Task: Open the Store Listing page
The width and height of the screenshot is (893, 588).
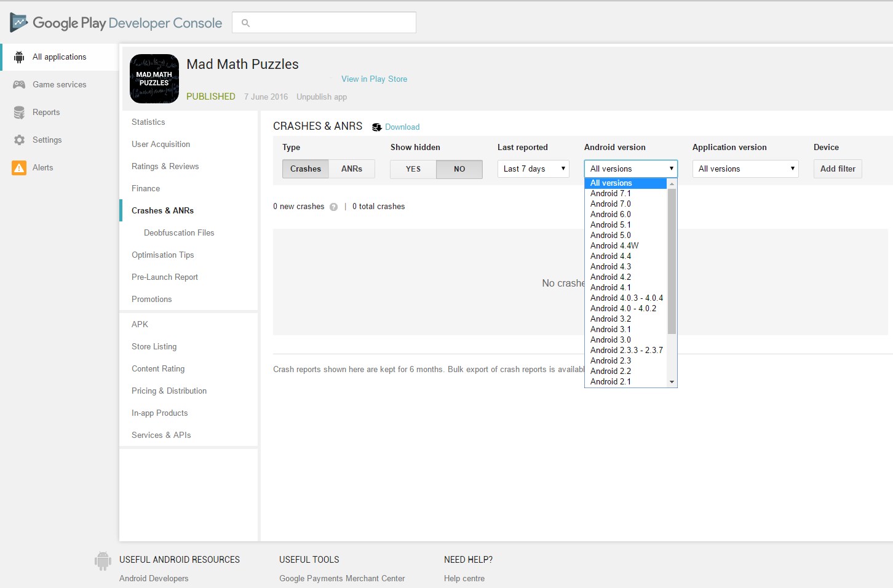Action: pos(154,346)
